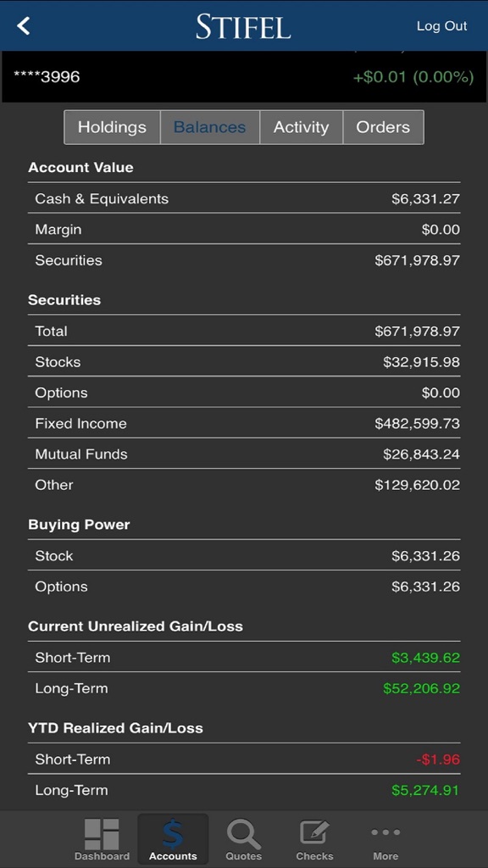Select the Balances tab
488x868 pixels.
coord(210,127)
